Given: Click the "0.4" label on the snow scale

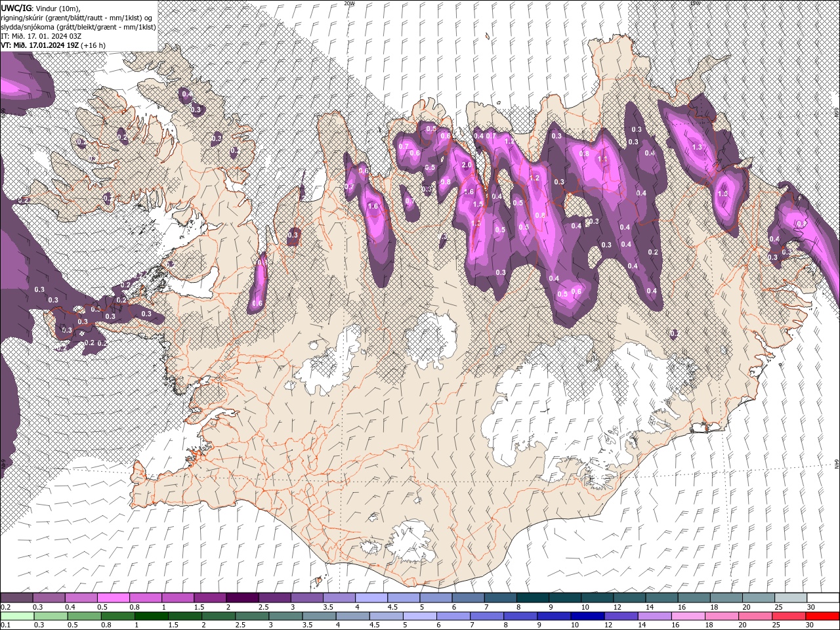Looking at the screenshot, I should point(70,607).
